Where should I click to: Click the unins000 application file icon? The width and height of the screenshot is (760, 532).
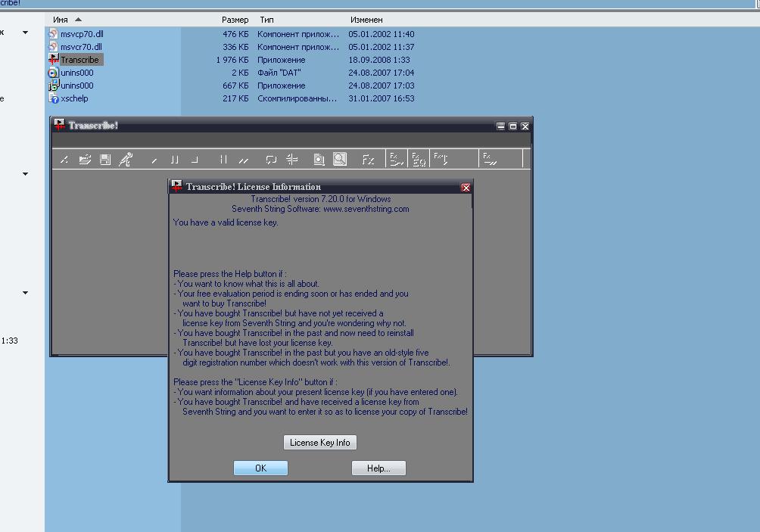(x=53, y=86)
